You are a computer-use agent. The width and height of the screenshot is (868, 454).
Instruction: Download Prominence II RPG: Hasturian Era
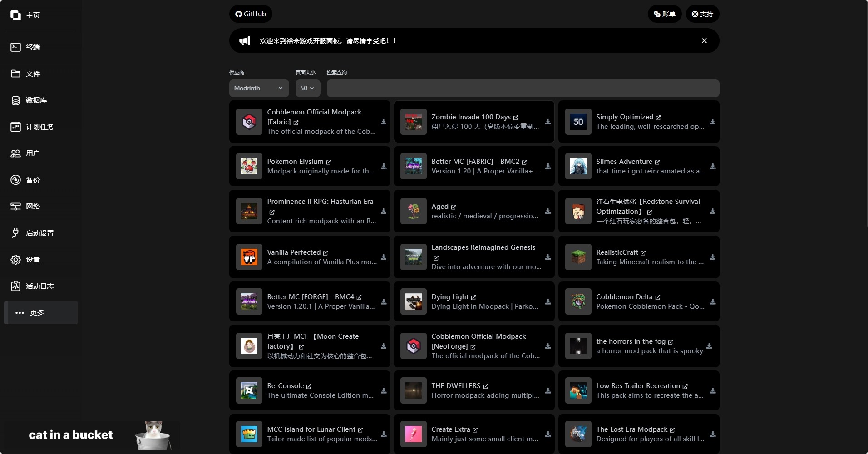pyautogui.click(x=384, y=211)
